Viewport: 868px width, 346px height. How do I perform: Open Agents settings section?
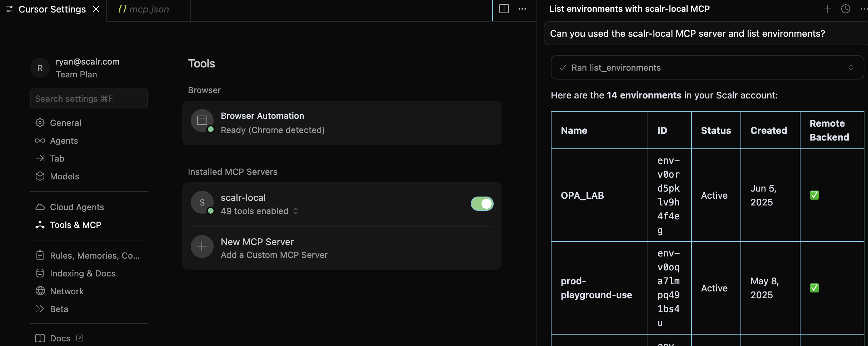(89, 141)
